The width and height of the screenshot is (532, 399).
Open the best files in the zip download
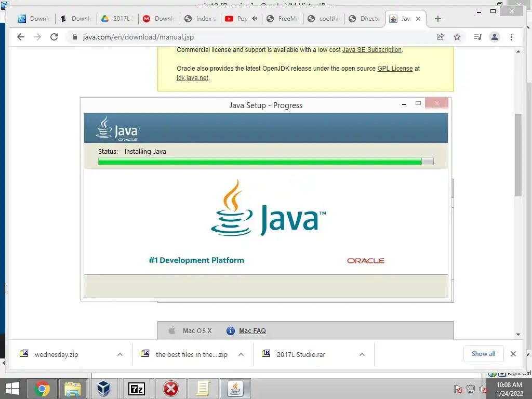tap(191, 354)
